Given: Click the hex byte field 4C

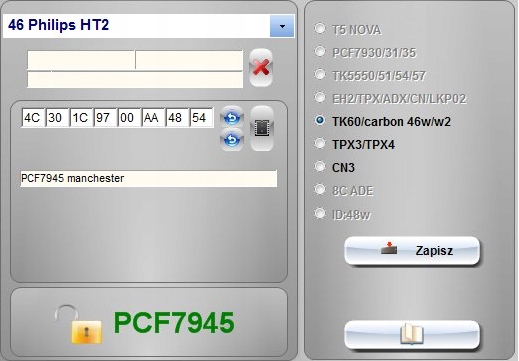Looking at the screenshot, I should click(33, 117).
